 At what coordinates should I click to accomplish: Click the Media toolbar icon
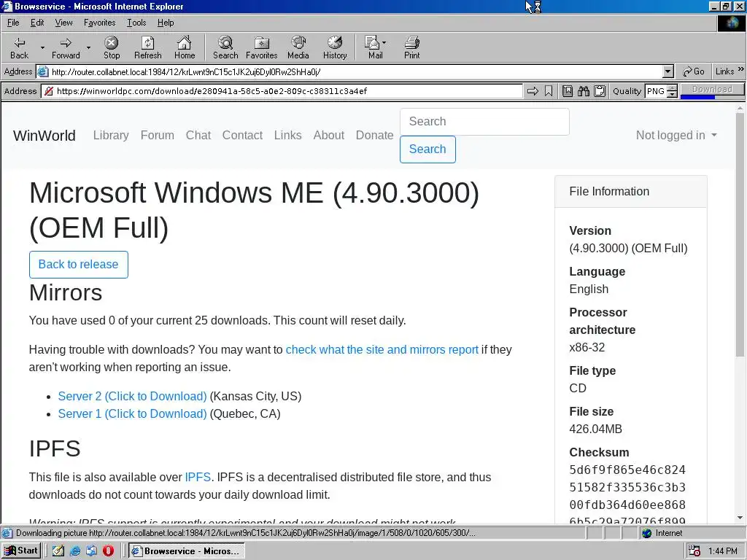[x=298, y=47]
